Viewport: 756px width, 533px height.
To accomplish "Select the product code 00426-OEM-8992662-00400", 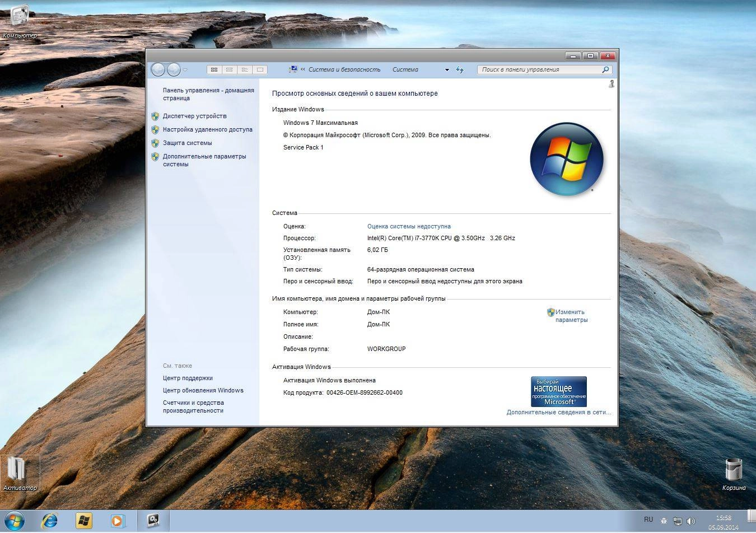I will coord(365,392).
